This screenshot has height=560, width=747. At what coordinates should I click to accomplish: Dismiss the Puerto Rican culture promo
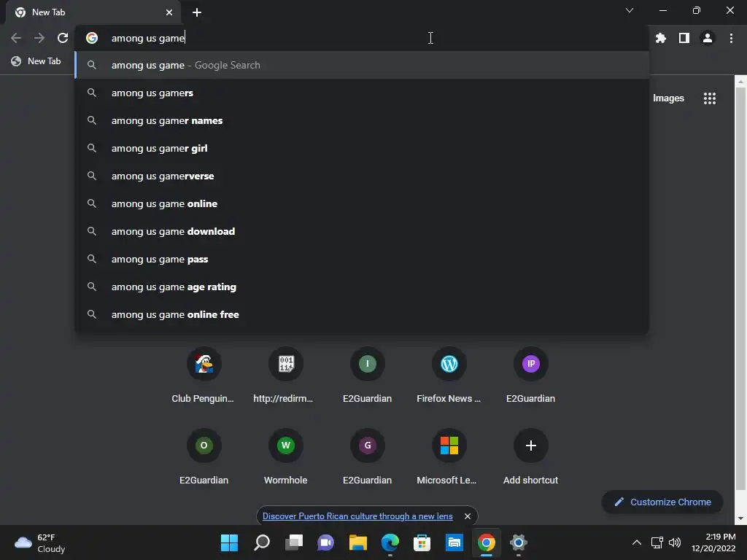(468, 516)
